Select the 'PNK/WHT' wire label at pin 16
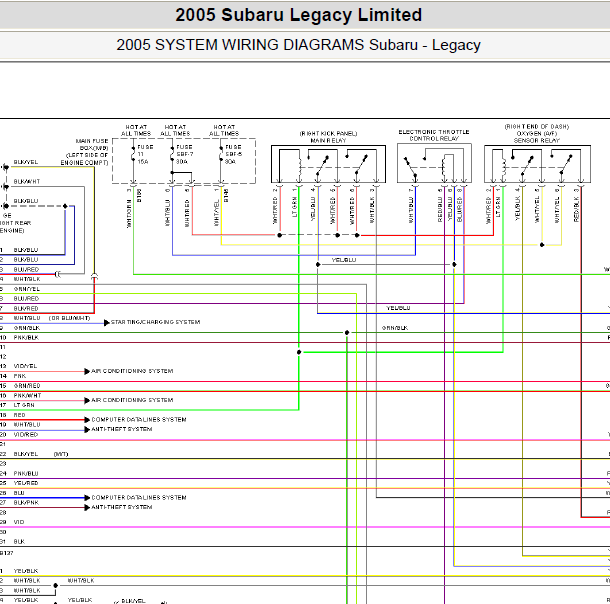The image size is (610, 604). click(x=27, y=396)
